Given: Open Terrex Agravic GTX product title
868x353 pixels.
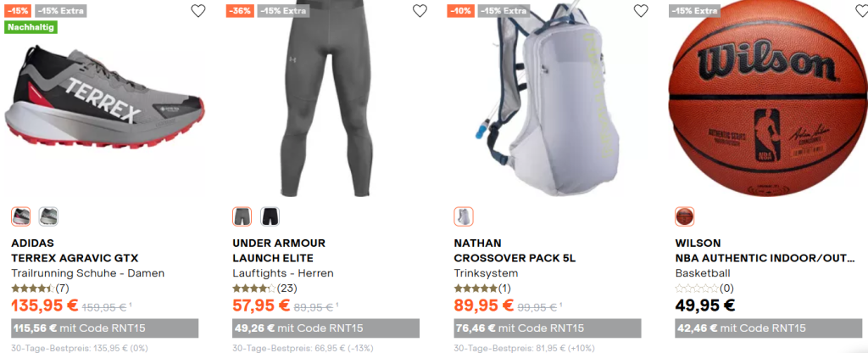Looking at the screenshot, I should 75,258.
